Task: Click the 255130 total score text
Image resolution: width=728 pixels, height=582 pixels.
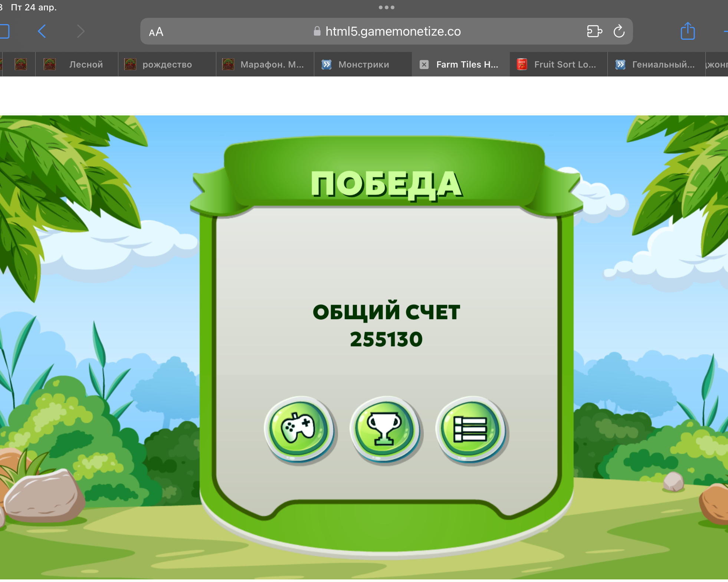Action: tap(386, 339)
